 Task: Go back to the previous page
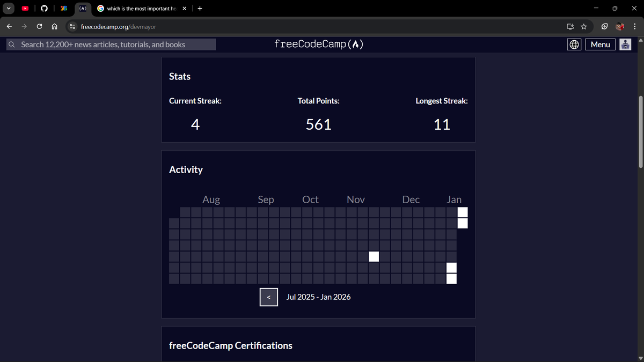tap(10, 26)
